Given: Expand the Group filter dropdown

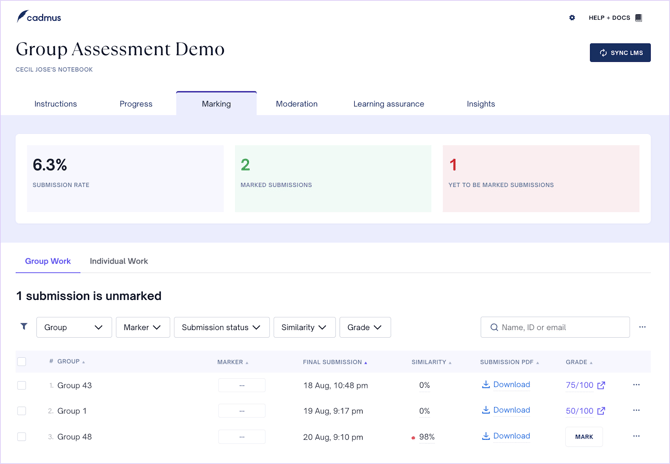Looking at the screenshot, I should tap(73, 327).
